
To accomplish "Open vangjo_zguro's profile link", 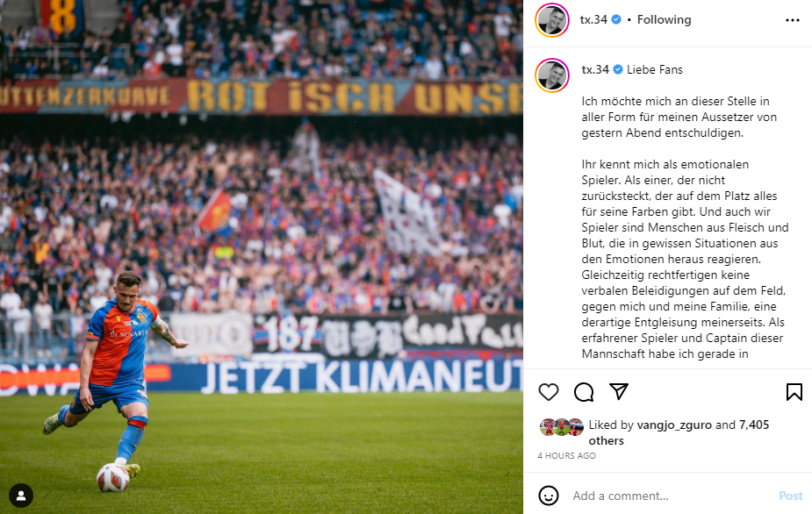I will pos(674,425).
